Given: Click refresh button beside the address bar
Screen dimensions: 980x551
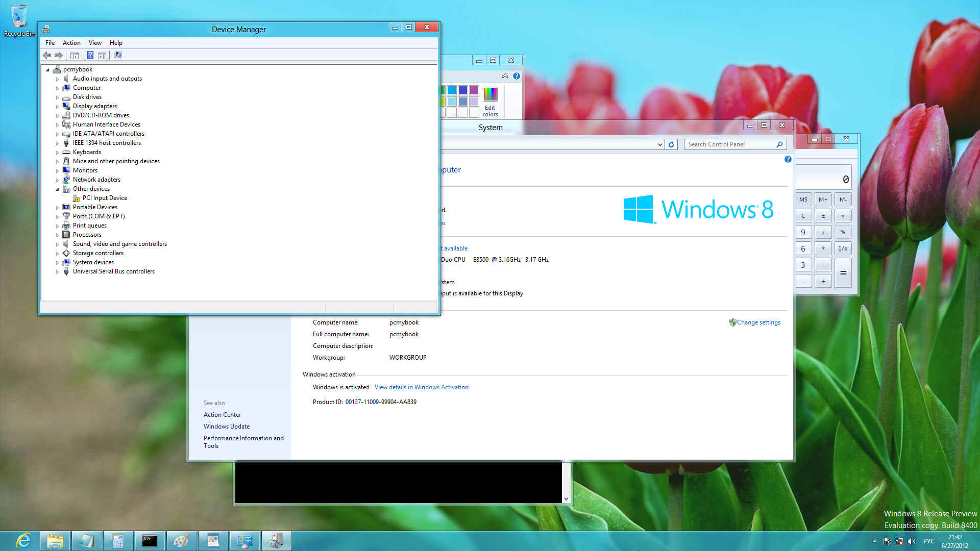Looking at the screenshot, I should coord(671,144).
